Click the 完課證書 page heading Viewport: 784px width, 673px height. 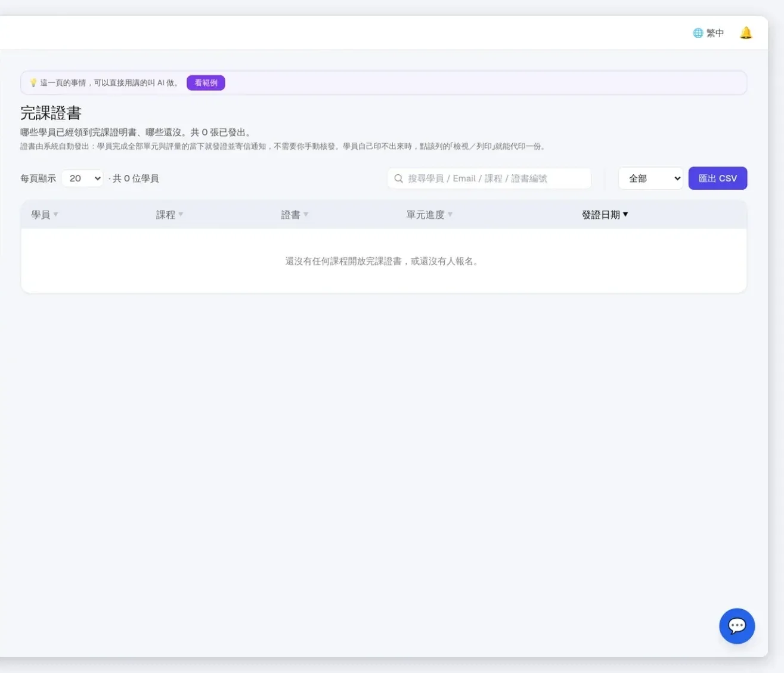tap(51, 113)
